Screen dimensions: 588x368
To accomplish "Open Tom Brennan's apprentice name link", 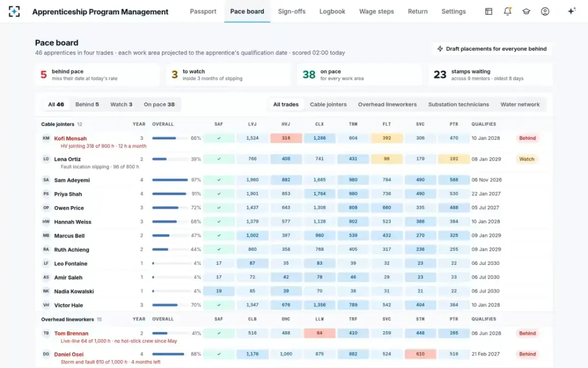I will (72, 334).
